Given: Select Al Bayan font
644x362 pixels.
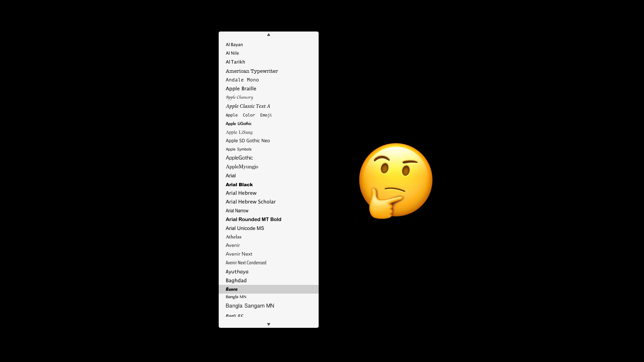Looking at the screenshot, I should pyautogui.click(x=269, y=44).
